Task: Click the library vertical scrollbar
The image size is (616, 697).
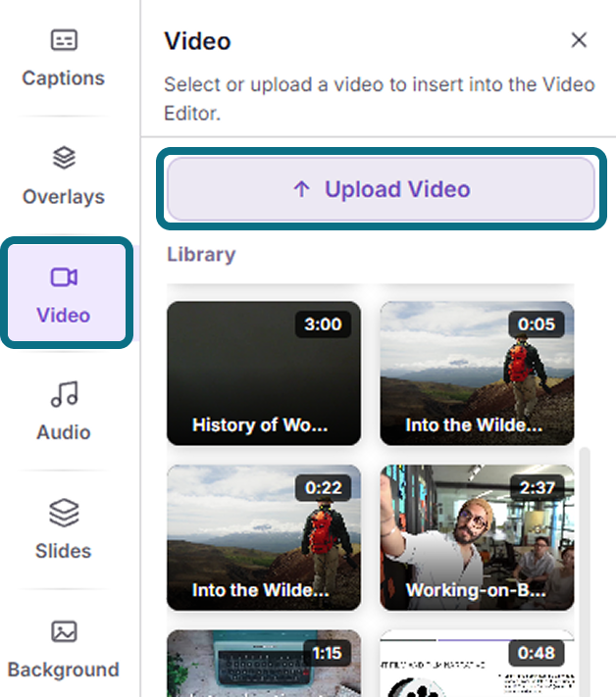Action: coord(585,573)
